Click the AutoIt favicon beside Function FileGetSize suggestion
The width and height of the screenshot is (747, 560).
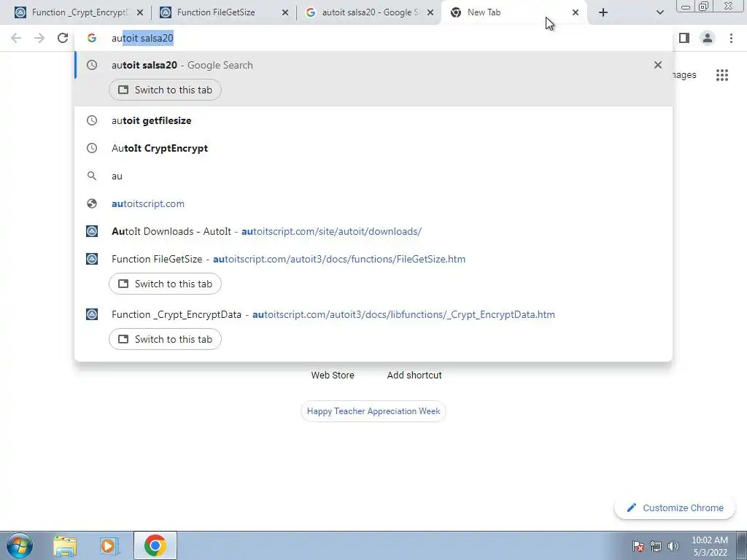[x=92, y=259]
